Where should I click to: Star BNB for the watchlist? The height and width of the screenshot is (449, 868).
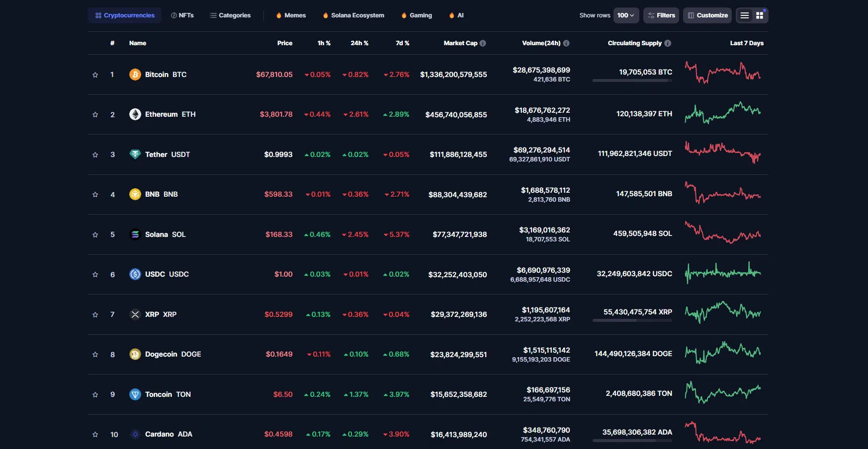coord(95,195)
